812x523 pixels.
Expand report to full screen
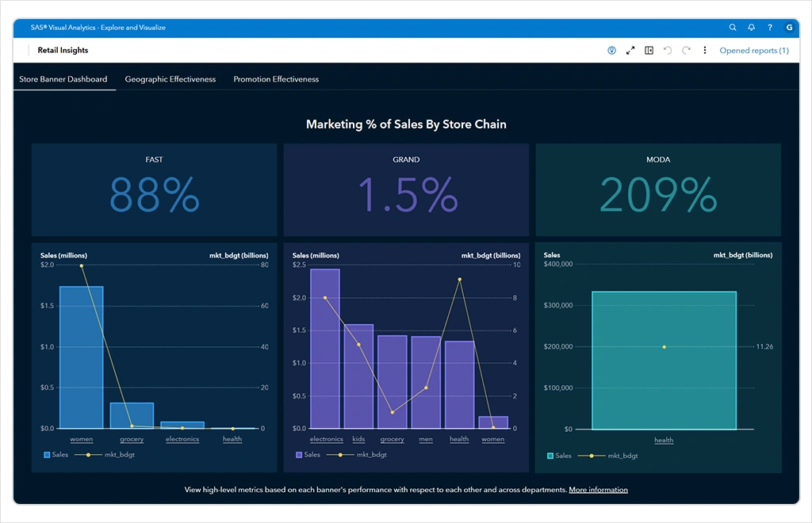tap(630, 51)
